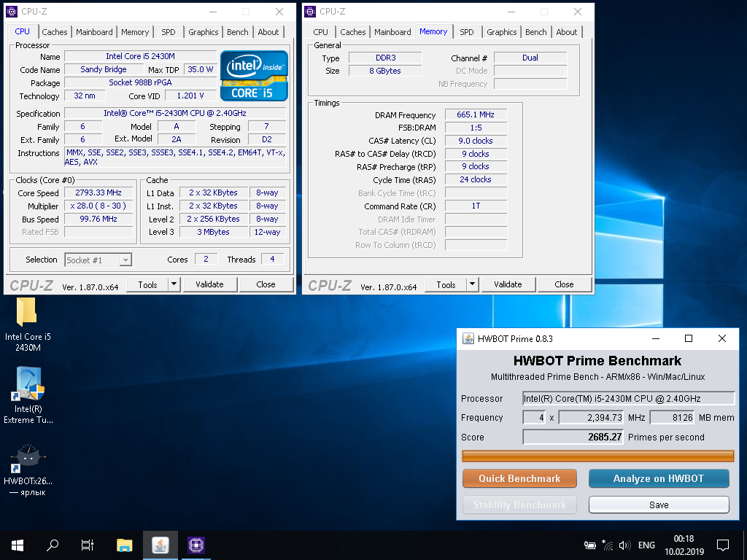Open SPD tab in right CPU-Z window
Image resolution: width=747 pixels, height=560 pixels.
click(467, 32)
